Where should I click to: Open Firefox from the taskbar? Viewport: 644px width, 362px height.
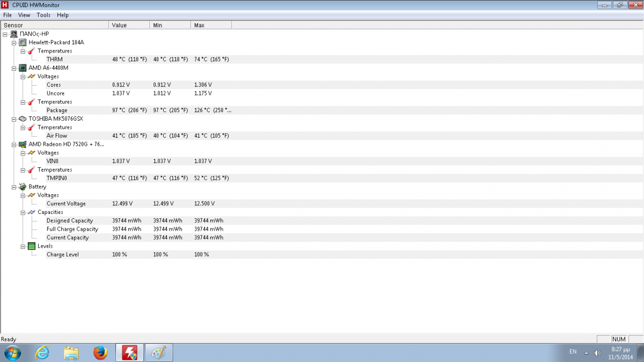[100, 353]
